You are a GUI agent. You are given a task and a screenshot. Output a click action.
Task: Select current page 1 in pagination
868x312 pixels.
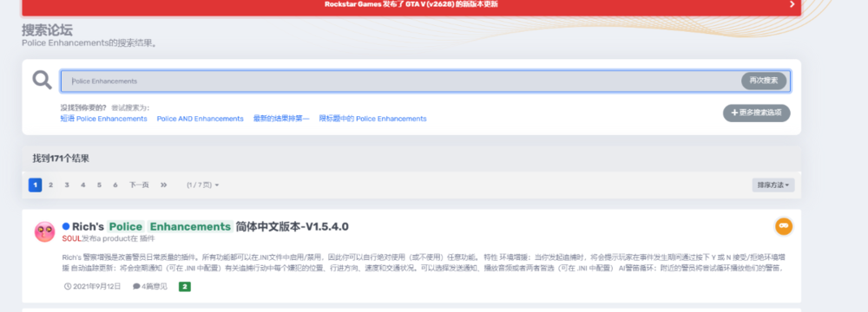click(x=35, y=185)
